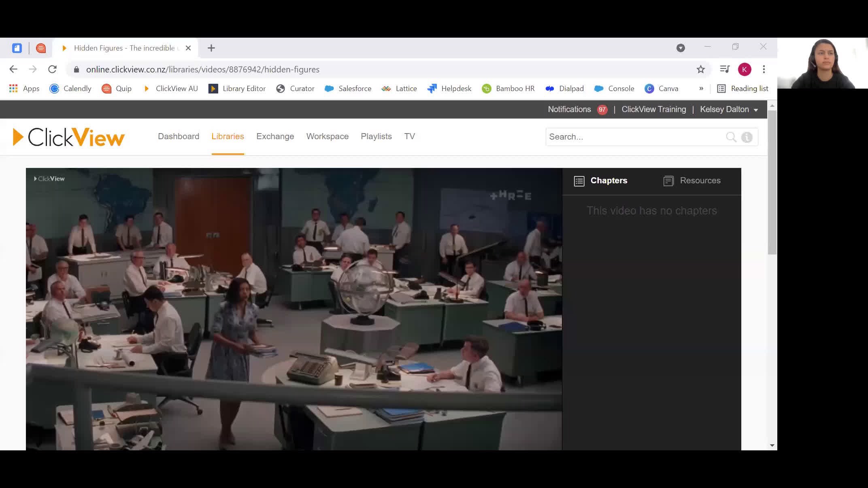Reload the current page
Viewport: 868px width, 488px height.
52,69
